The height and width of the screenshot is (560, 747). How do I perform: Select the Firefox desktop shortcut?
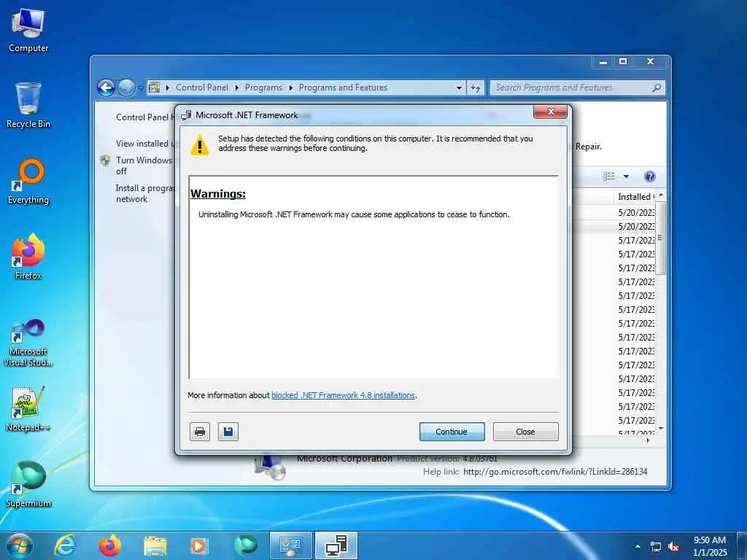(28, 257)
